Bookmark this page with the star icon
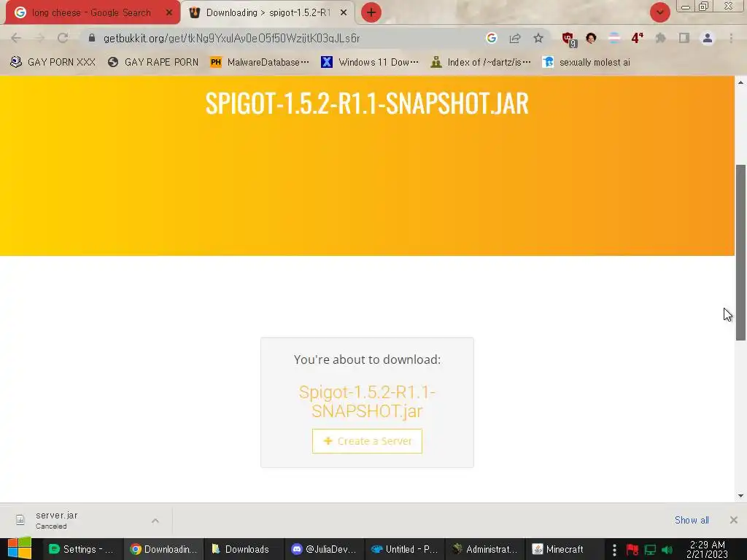747x560 pixels. click(538, 38)
